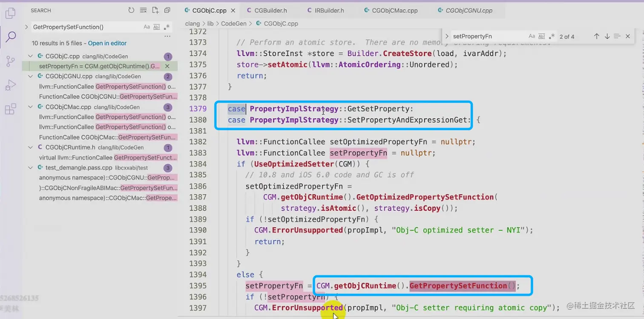Click 'CreateStore' on line 1374
Image resolution: width=644 pixels, height=319 pixels.
(x=407, y=54)
